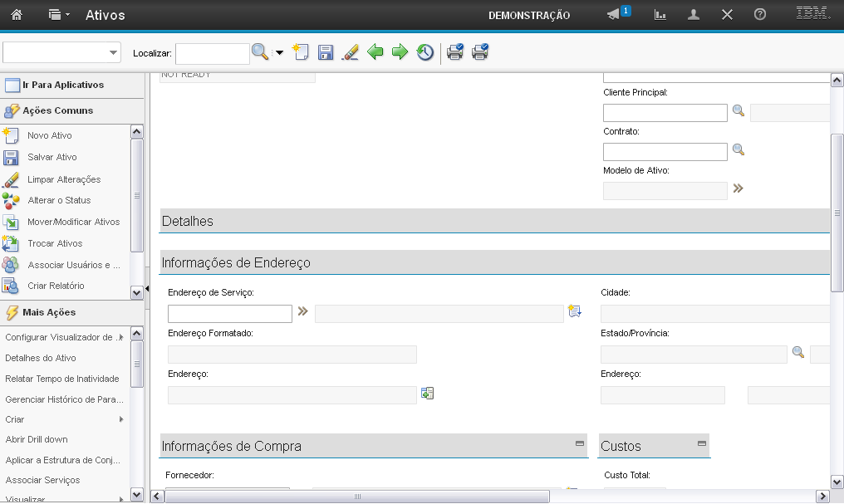The width and height of the screenshot is (844, 504).
Task: Minimize the Custos section
Action: click(x=702, y=444)
